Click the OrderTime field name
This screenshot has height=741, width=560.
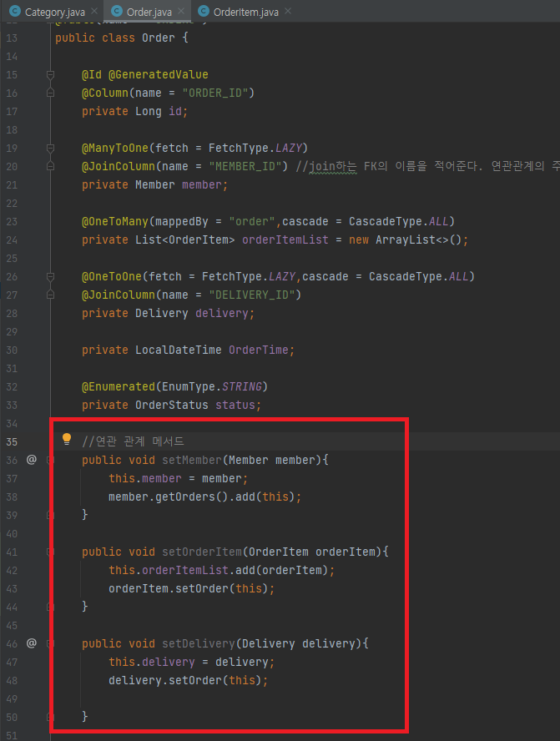259,350
